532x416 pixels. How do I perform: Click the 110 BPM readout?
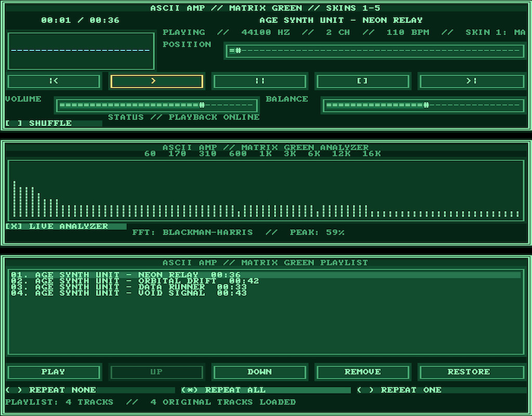408,33
